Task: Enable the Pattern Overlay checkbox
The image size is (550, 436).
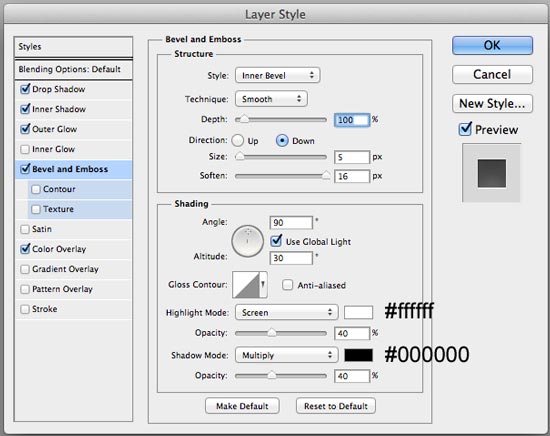Action: (25, 289)
